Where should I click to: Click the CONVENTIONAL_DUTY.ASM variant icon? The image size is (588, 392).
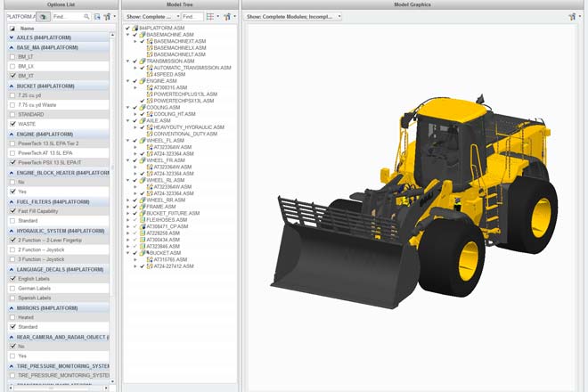[x=150, y=134]
